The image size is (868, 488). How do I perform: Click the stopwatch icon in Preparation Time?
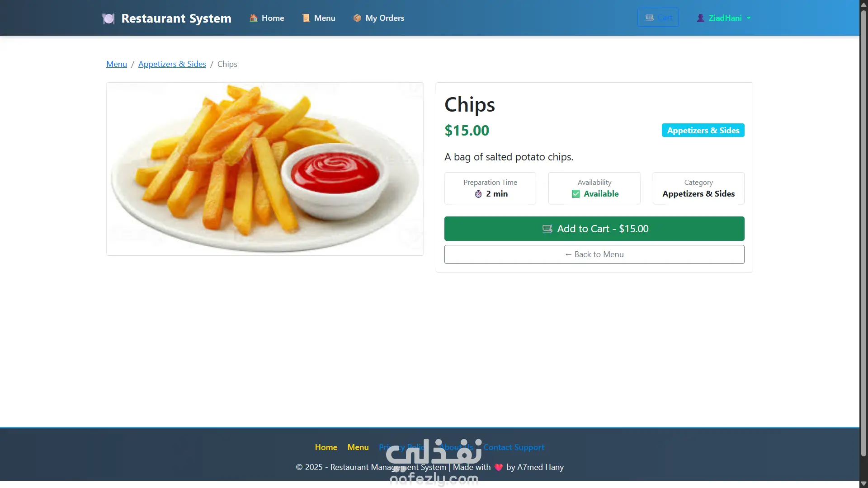click(x=478, y=194)
